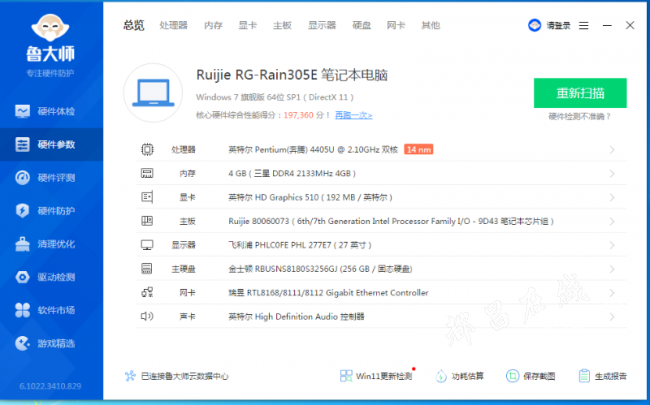The height and width of the screenshot is (405, 650).
Task: Click 硬件检测不准确？ link
Action: 580,116
